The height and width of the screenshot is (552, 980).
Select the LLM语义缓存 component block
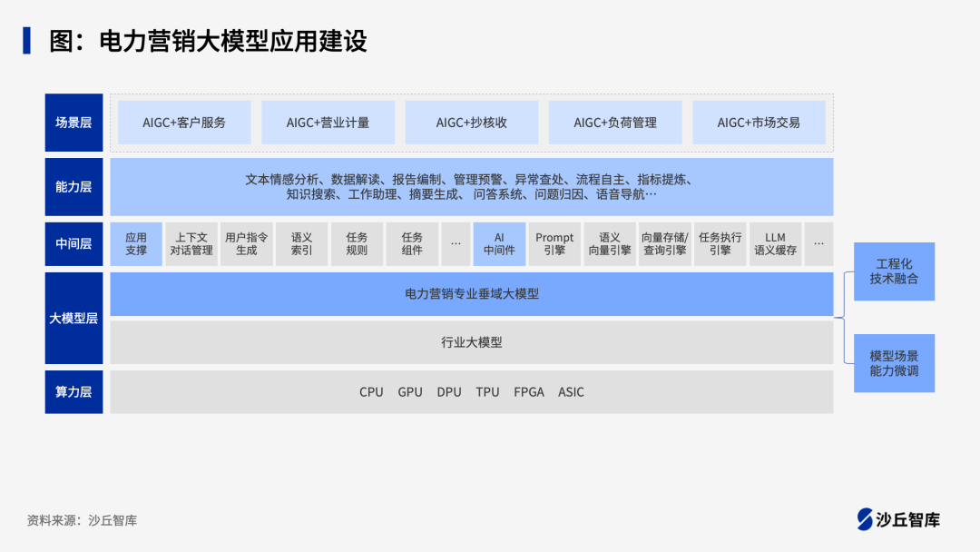point(776,243)
